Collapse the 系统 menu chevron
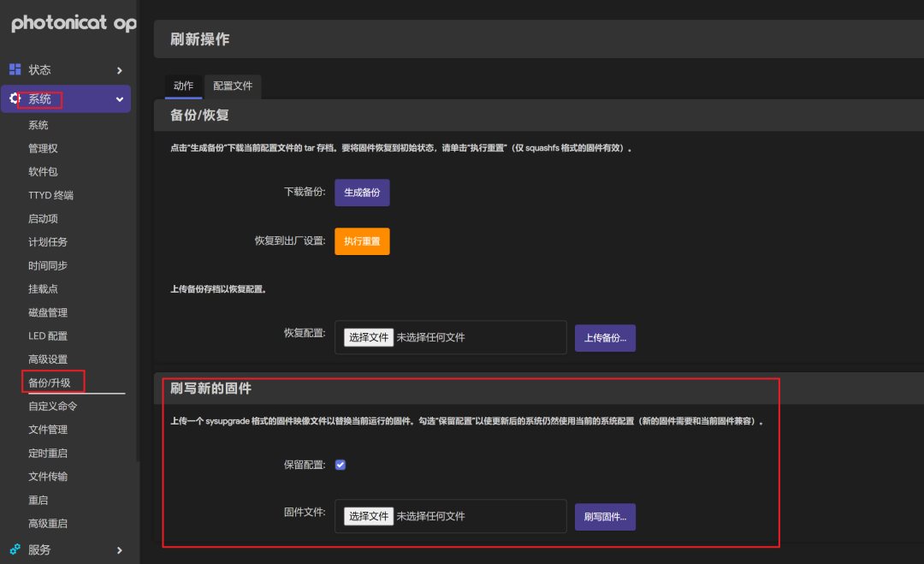 (x=120, y=99)
